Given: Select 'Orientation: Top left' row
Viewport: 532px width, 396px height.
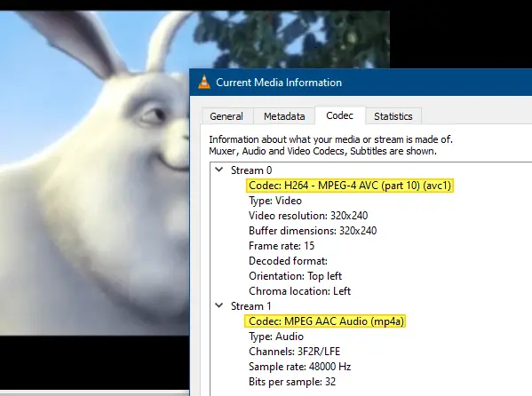Looking at the screenshot, I should coord(295,276).
